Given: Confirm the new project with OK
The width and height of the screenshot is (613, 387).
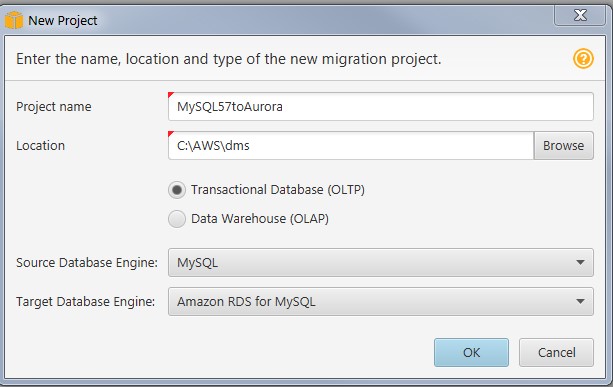Looking at the screenshot, I should (x=471, y=353).
